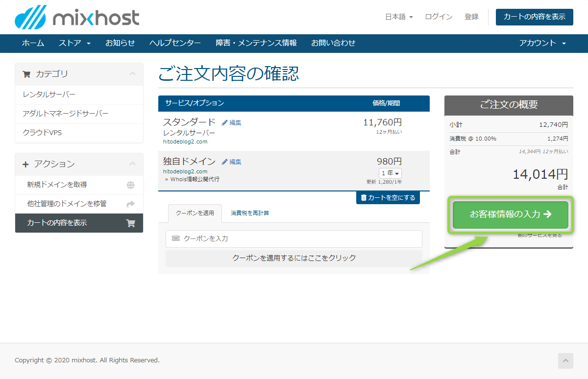Screen dimensions: 588x379
Task: Open the 日本語 language dropdown
Action: click(399, 17)
